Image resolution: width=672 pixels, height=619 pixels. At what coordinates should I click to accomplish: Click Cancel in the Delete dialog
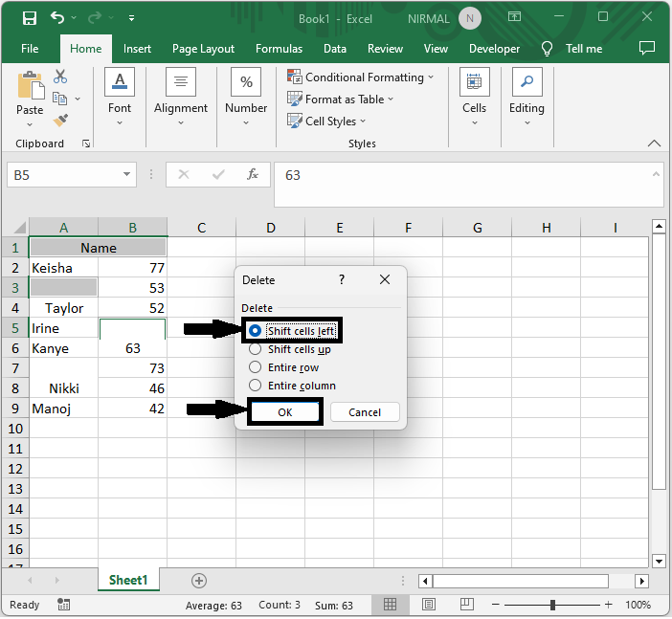[365, 412]
